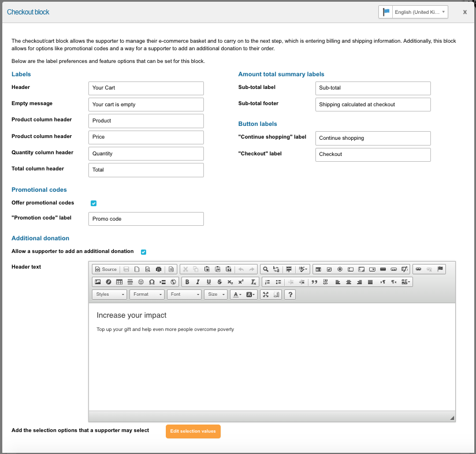Click the "Promotion code" label text field
476x454 pixels.
coord(146,219)
